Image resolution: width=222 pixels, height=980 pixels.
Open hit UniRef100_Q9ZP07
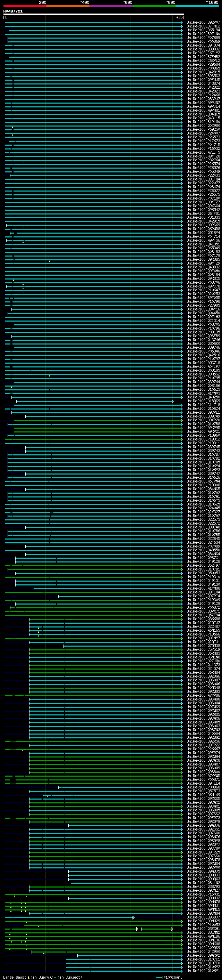203,23
